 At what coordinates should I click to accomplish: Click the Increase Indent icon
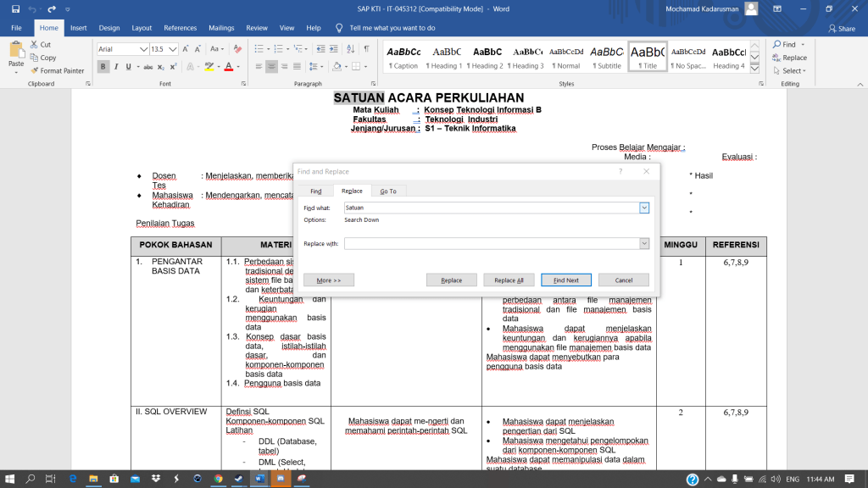(x=331, y=49)
